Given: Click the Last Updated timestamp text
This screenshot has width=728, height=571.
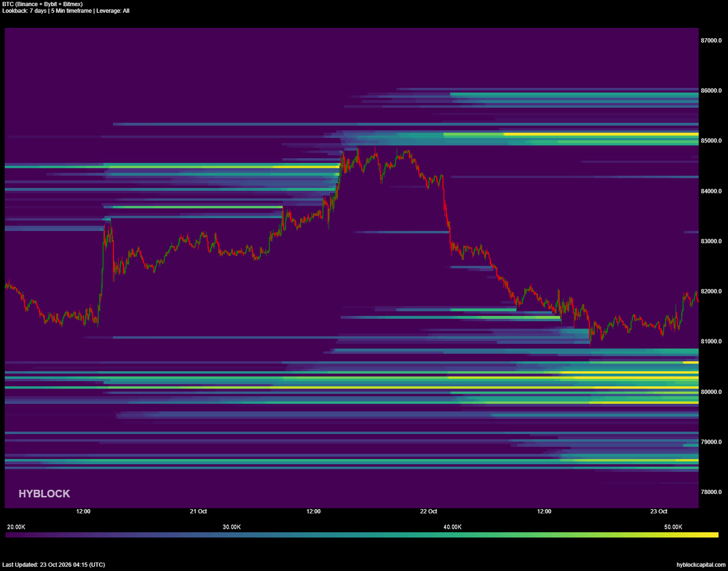Looking at the screenshot, I should (53, 565).
